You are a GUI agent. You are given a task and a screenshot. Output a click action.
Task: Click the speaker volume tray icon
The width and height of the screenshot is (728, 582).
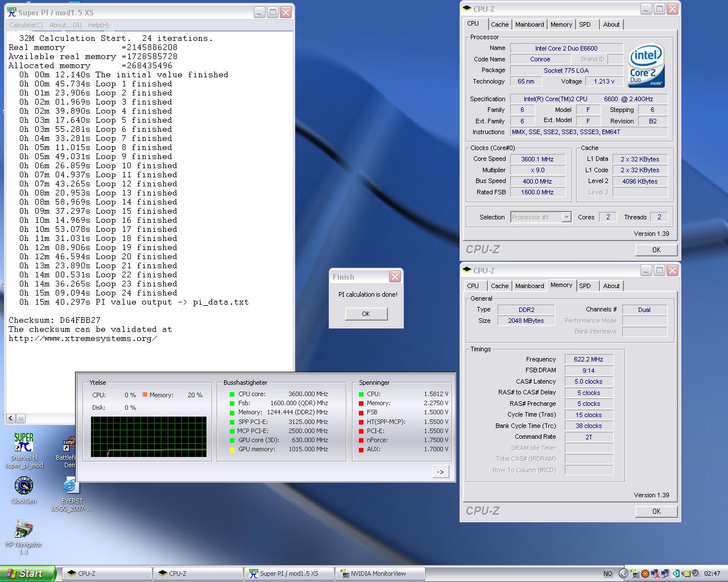point(696,573)
